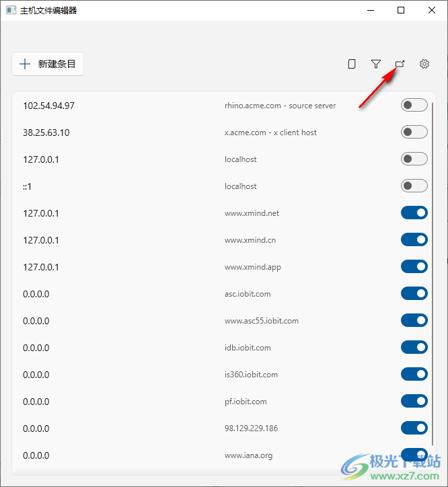Enable the ::1 localhost toggle
Screen dimensions: 448x487
[414, 186]
